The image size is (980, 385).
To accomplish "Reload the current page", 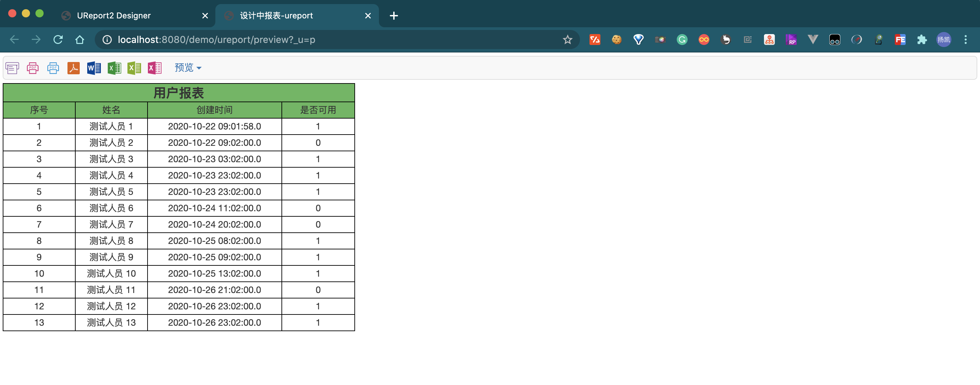I will 58,40.
